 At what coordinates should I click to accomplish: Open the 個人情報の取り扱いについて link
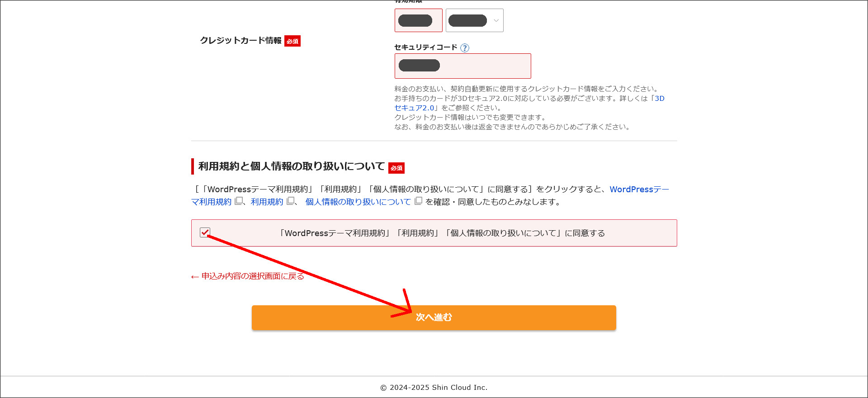(358, 202)
